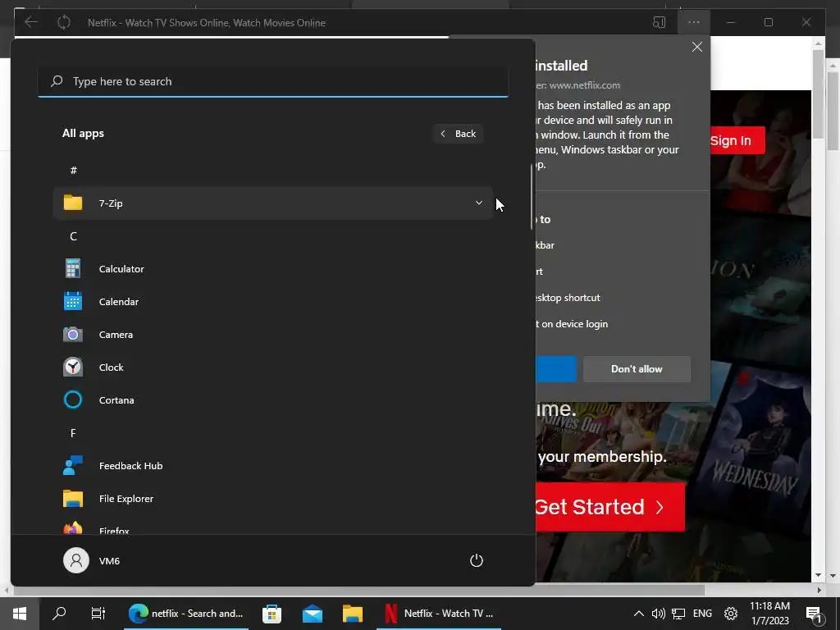Viewport: 840px width, 630px height.
Task: Switch to Edge netflix search window
Action: coord(186,614)
